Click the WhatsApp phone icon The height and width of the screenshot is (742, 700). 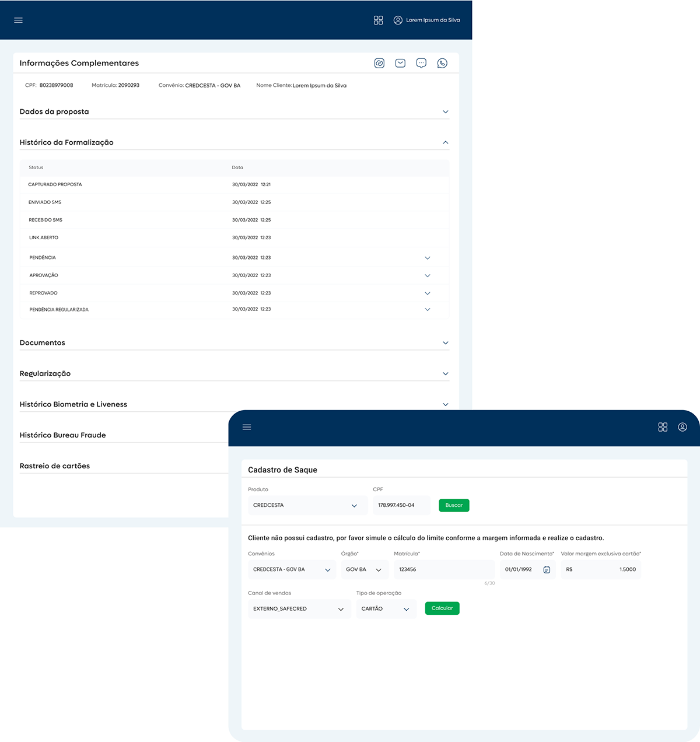tap(442, 63)
